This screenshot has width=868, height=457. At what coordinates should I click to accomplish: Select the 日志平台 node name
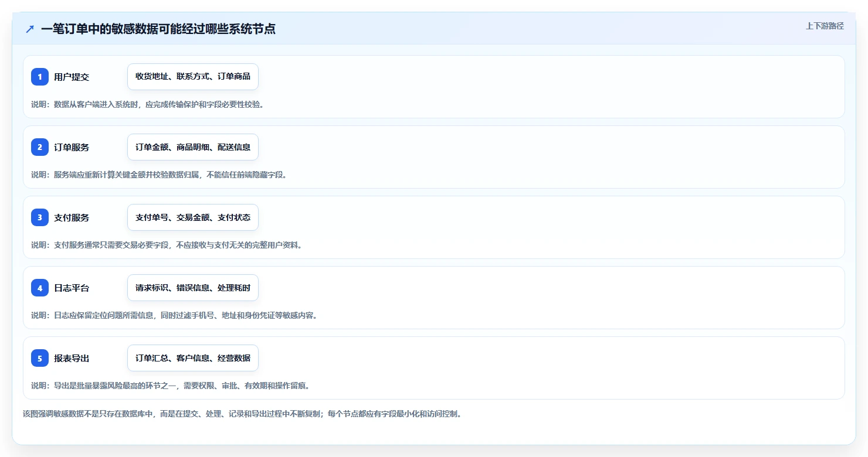click(72, 288)
